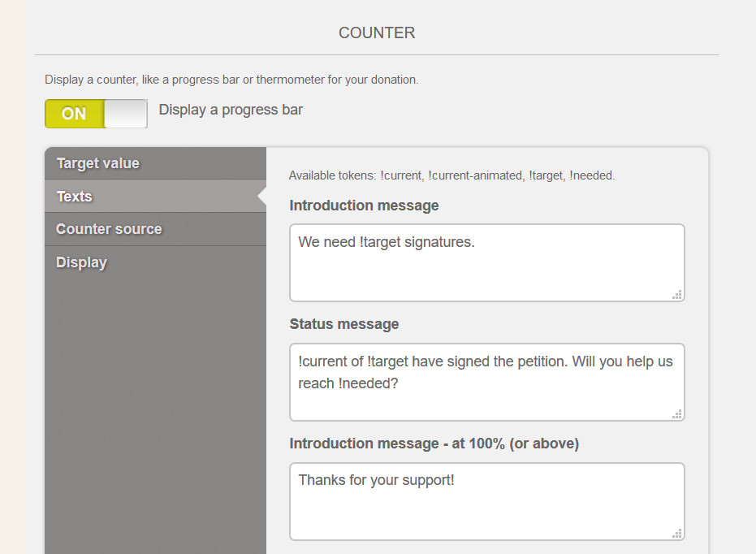This screenshot has height=554, width=756.
Task: Switch to the Counter source tab
Action: [x=155, y=229]
